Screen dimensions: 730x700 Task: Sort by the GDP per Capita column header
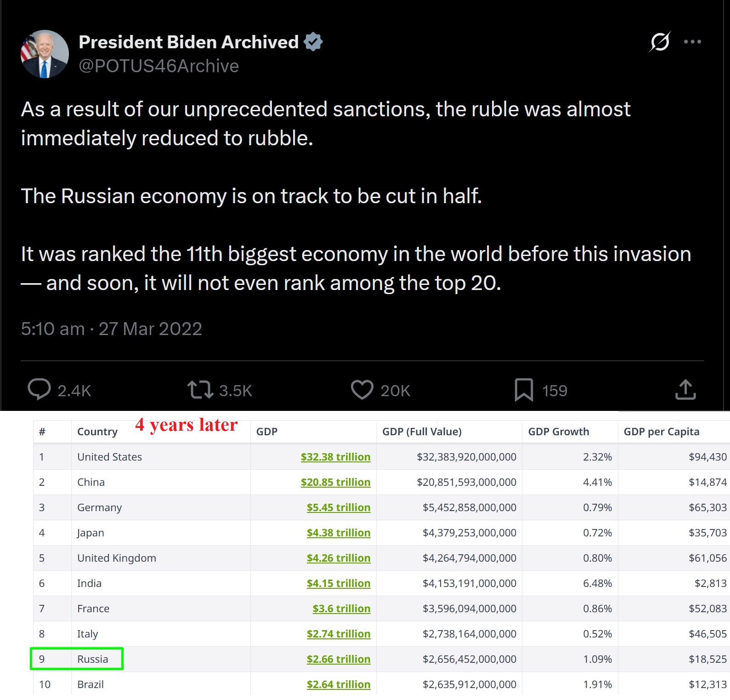(662, 432)
